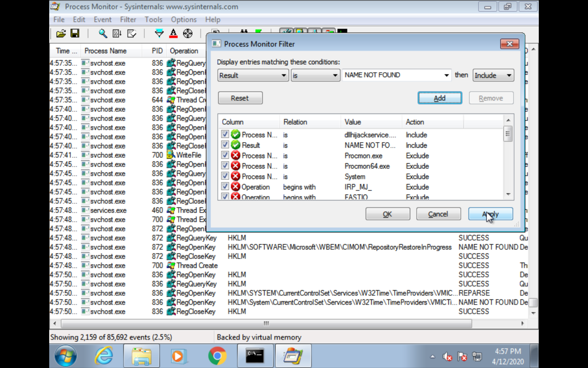This screenshot has height=368, width=588.
Task: Open the Include action dropdown
Action: (x=493, y=75)
